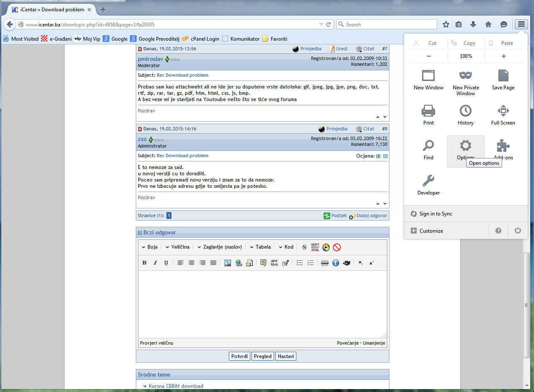Click the quick reply text area

pos(262,304)
